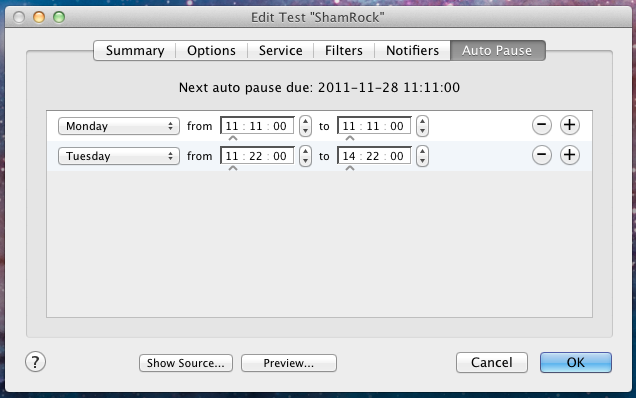The image size is (636, 398).
Task: Select the Monday from-time field 11:11:00
Action: [x=257, y=126]
